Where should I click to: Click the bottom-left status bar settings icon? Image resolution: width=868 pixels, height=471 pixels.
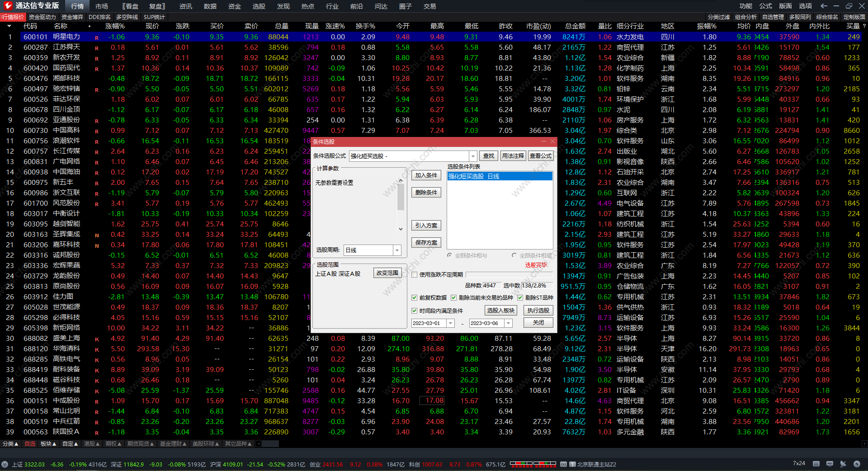point(5,464)
